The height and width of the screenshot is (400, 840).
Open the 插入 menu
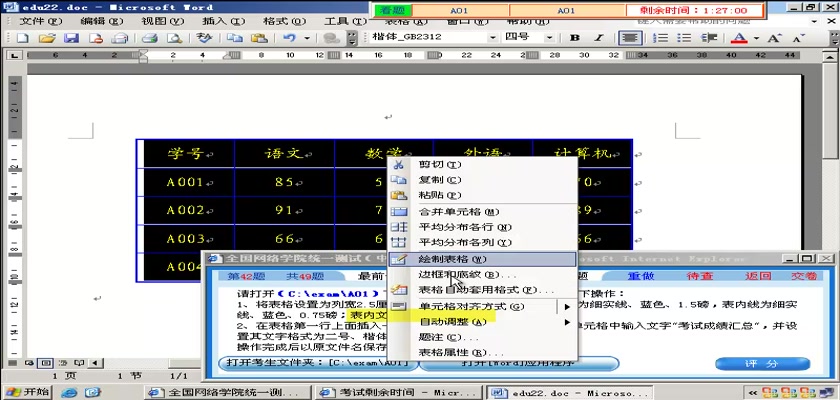pos(223,21)
